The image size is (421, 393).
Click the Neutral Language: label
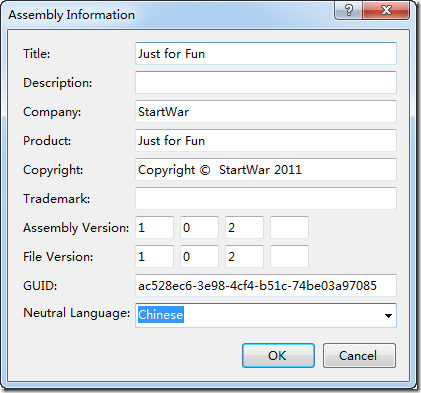[77, 313]
